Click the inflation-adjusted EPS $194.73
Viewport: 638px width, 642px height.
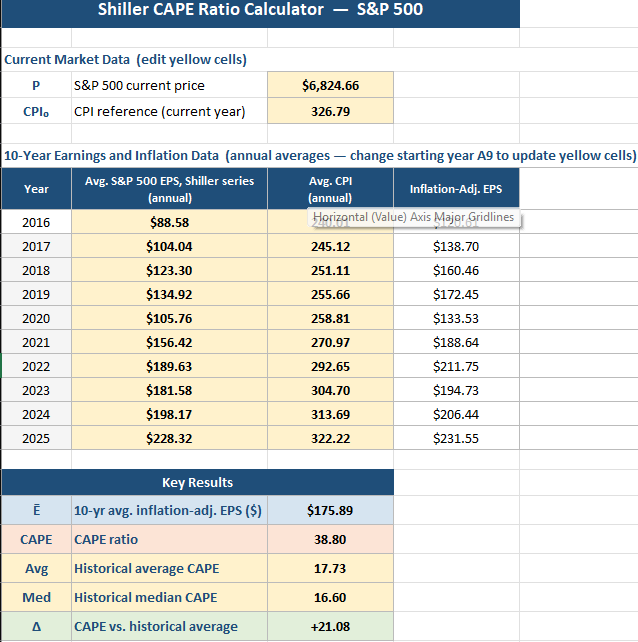coord(456,390)
